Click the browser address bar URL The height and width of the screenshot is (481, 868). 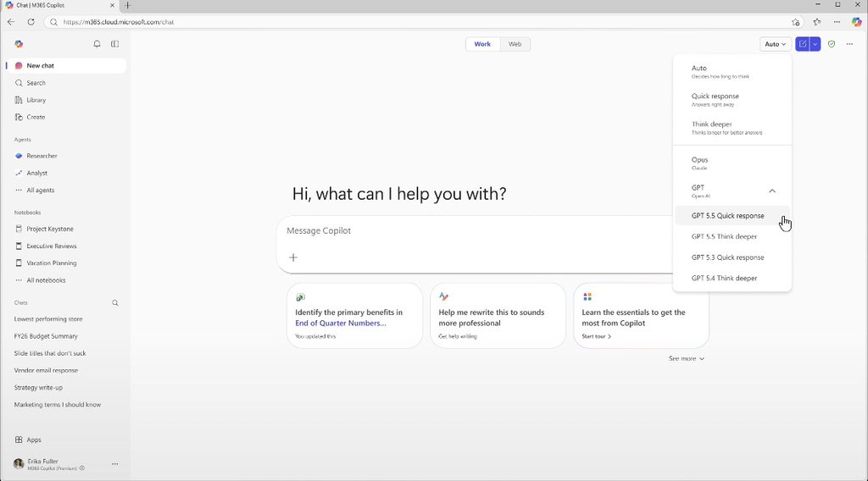(119, 22)
